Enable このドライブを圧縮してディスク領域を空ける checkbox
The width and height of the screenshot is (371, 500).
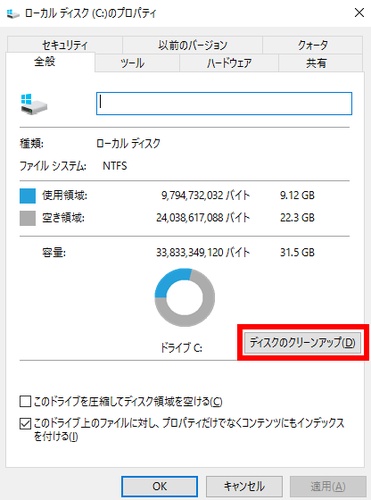pos(25,402)
